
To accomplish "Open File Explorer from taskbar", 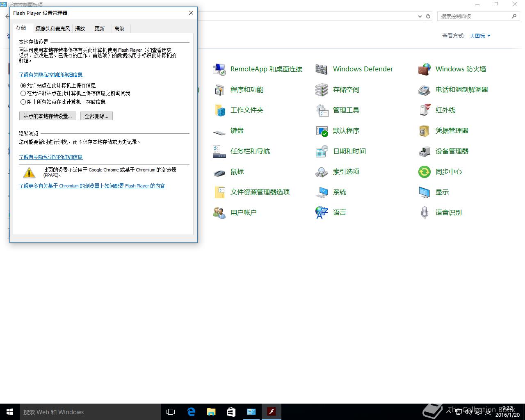I will tap(211, 412).
